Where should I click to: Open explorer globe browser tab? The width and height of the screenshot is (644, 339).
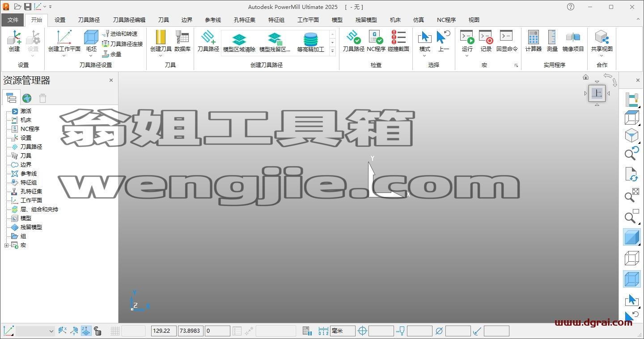pyautogui.click(x=27, y=98)
